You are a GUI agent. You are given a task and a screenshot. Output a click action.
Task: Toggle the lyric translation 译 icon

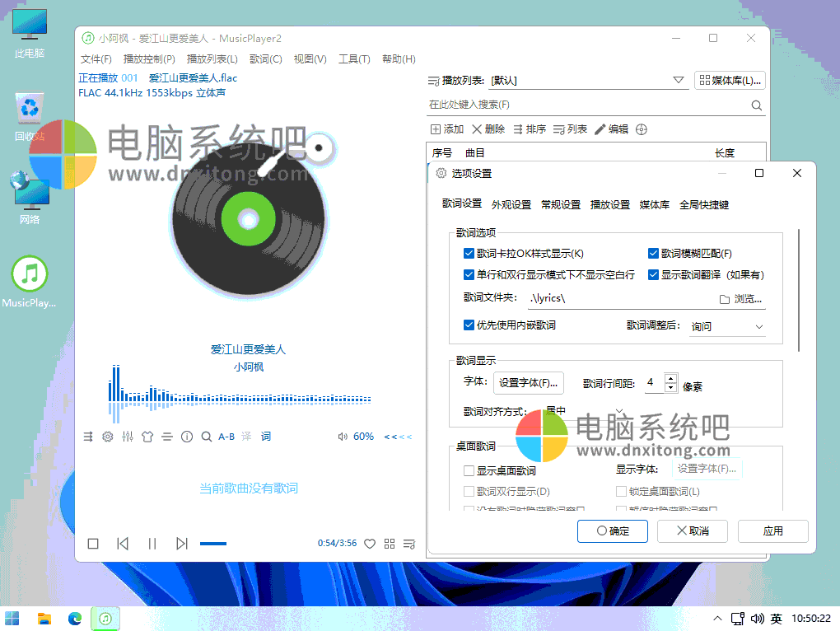(x=246, y=437)
